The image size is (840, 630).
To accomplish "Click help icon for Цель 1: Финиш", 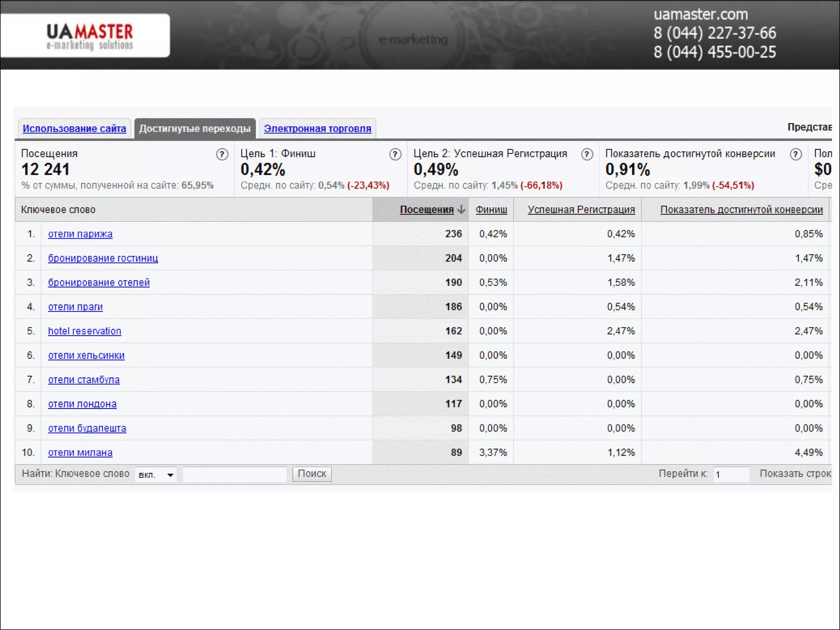I will [395, 154].
